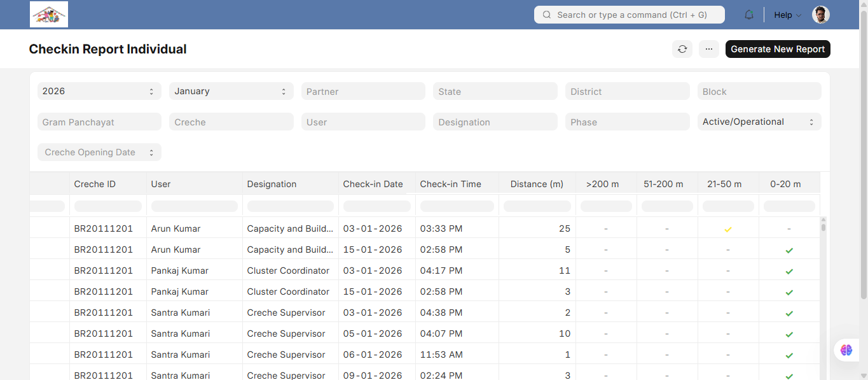Open the January month dropdown
This screenshot has height=380, width=868.
(x=231, y=91)
